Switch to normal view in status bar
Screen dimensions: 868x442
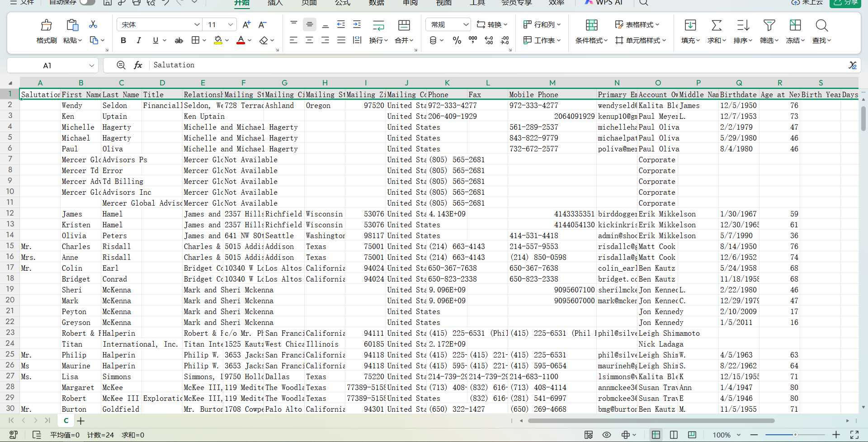pyautogui.click(x=656, y=435)
